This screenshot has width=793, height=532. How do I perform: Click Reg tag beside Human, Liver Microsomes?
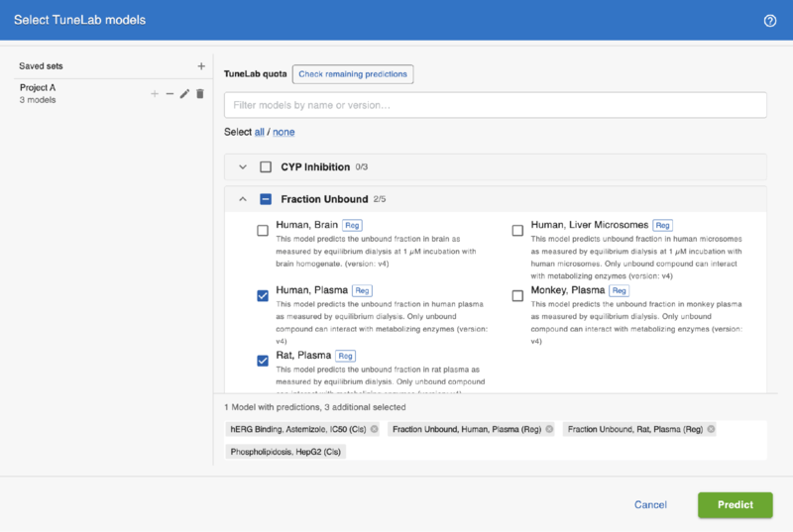click(x=662, y=225)
